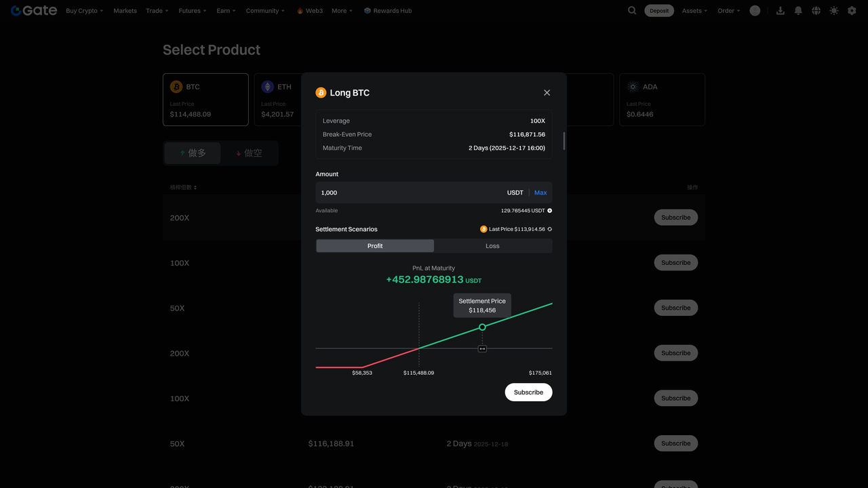
Task: Click the user avatar icon
Action: point(755,11)
